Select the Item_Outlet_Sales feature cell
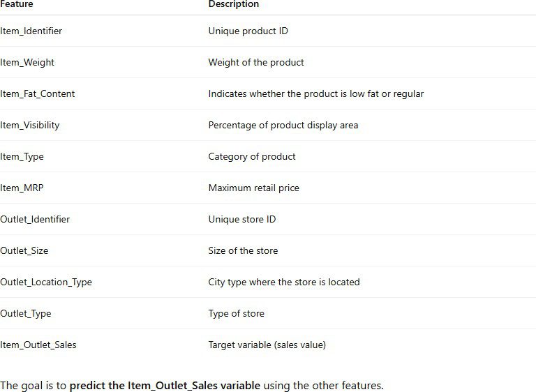 [38, 345]
